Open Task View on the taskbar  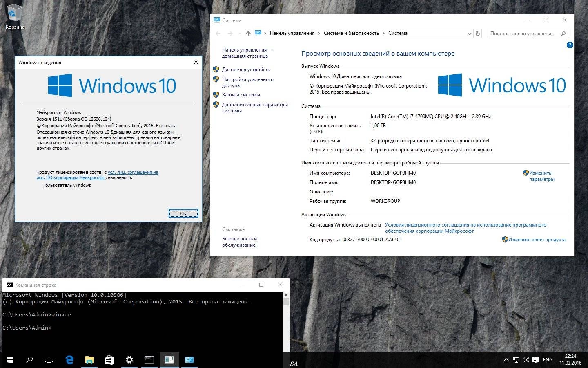pos(49,360)
